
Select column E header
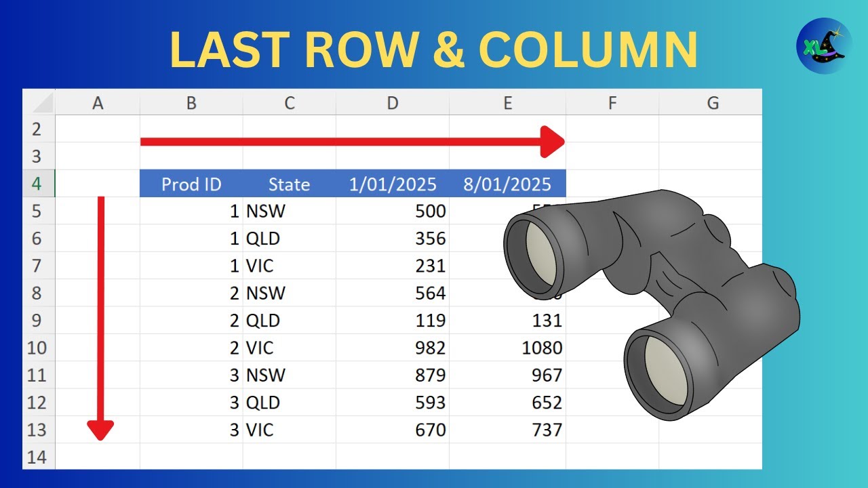[x=507, y=102]
